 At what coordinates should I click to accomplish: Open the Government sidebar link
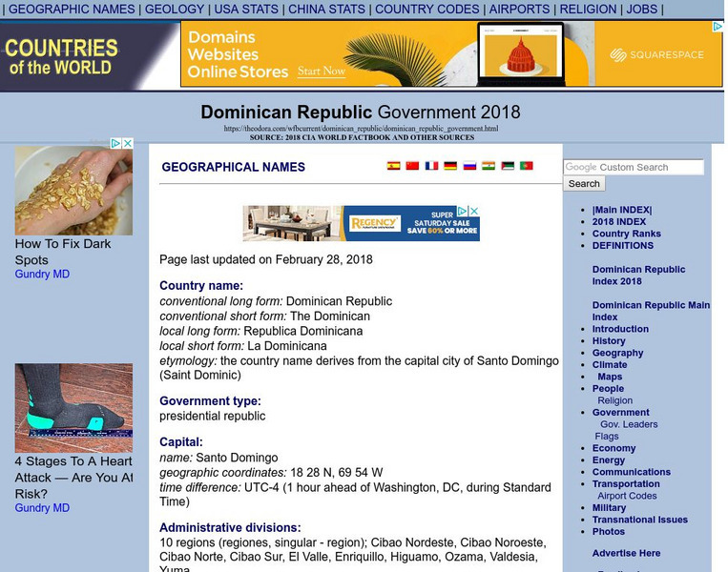[x=621, y=413]
